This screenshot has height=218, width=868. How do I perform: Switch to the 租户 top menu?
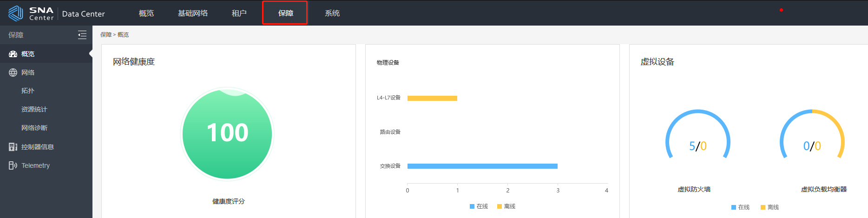click(x=239, y=13)
